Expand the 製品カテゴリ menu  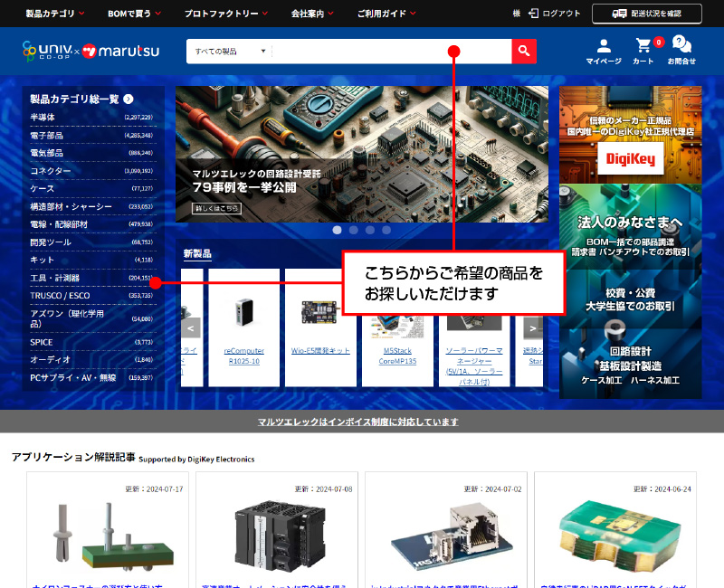[x=55, y=14]
